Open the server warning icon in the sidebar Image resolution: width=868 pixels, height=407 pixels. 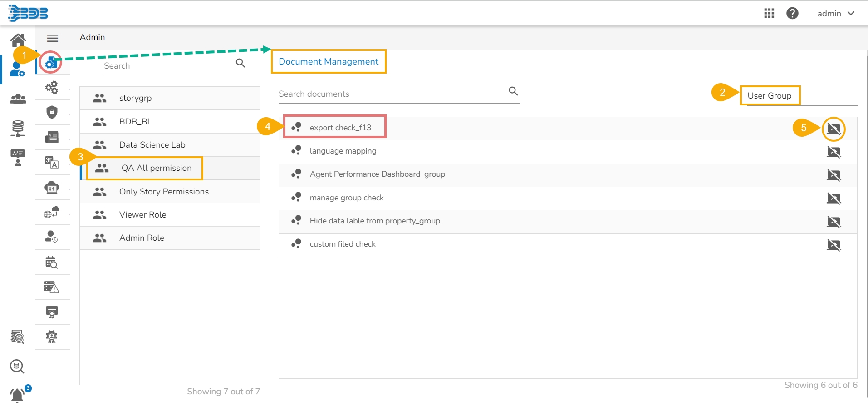point(52,287)
